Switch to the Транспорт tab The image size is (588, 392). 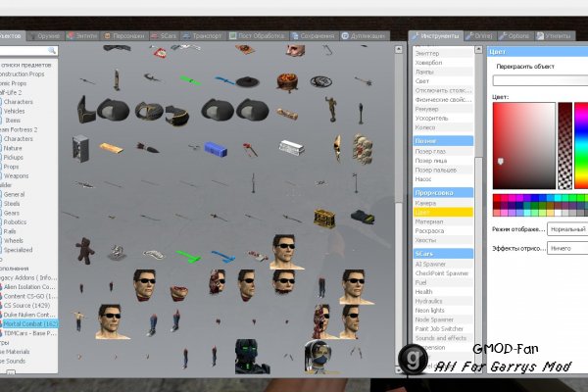point(202,36)
